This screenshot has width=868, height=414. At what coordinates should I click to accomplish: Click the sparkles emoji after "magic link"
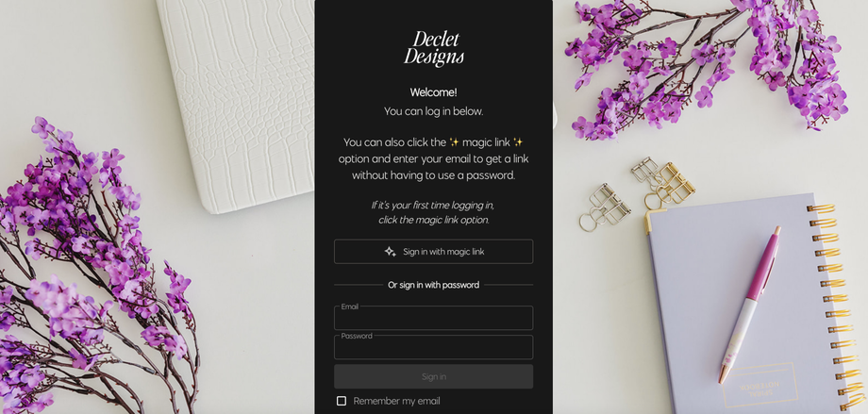tap(518, 142)
